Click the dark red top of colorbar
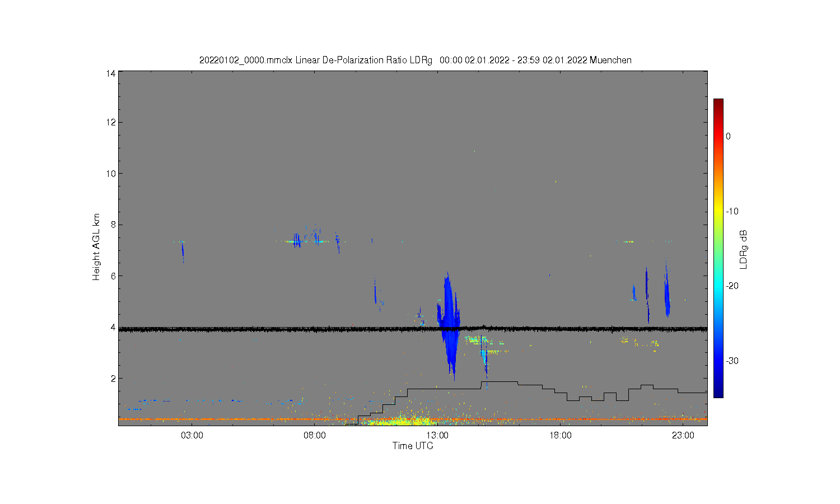 718,104
